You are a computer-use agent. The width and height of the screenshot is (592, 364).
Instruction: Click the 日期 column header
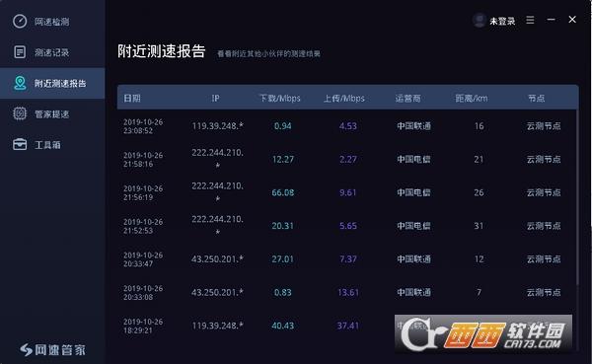coord(132,99)
